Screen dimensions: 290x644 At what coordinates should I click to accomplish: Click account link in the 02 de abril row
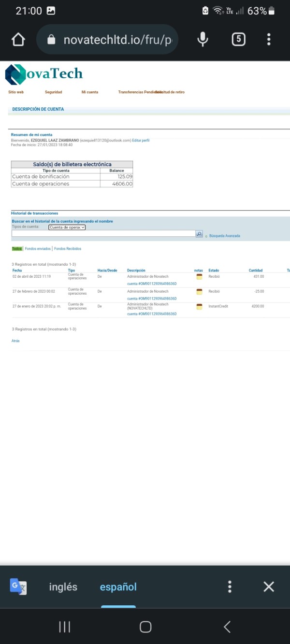[x=152, y=284]
